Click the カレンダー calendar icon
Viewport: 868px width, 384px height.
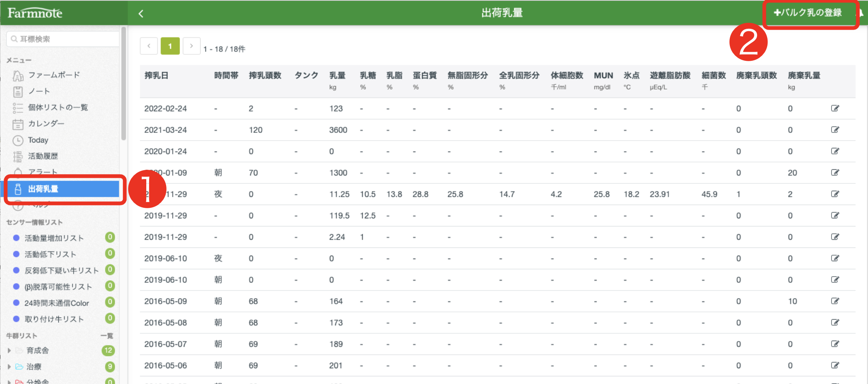pos(18,124)
